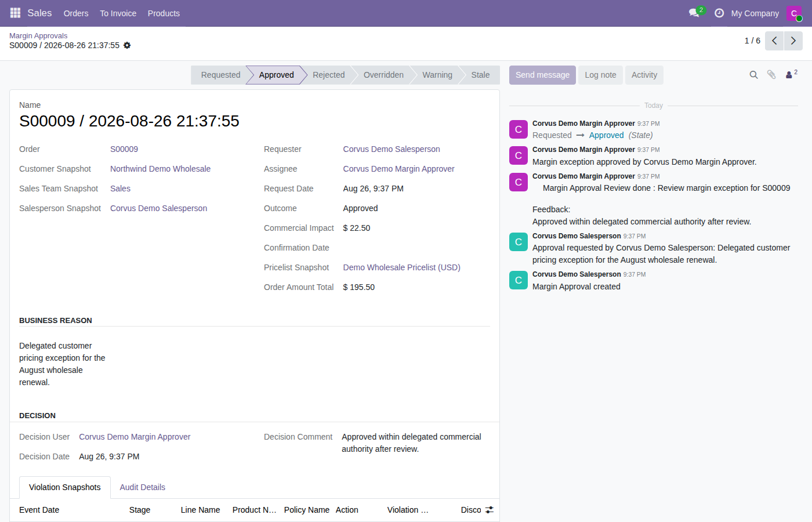The image size is (812, 522).
Task: Select the Violation Snapshots tab
Action: pos(65,487)
